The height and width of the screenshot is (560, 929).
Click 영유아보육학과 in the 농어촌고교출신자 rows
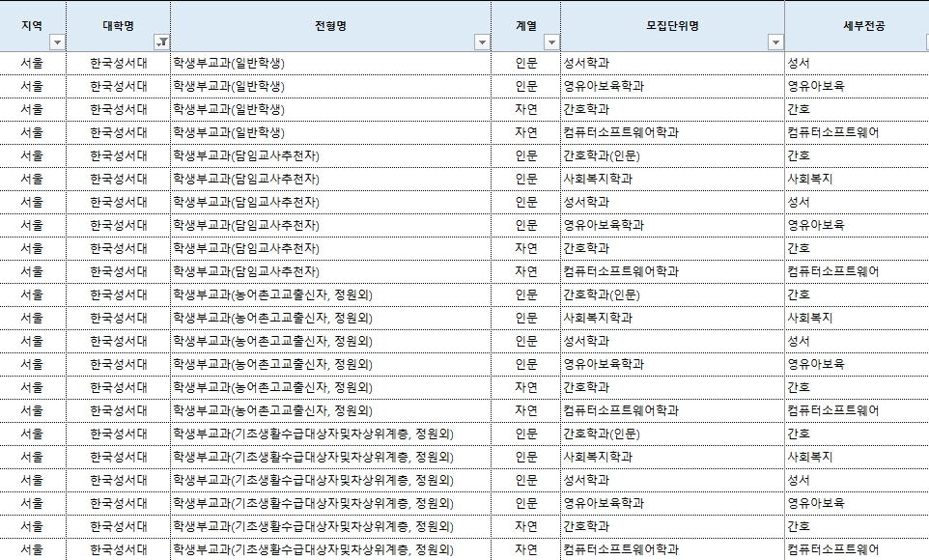(604, 364)
